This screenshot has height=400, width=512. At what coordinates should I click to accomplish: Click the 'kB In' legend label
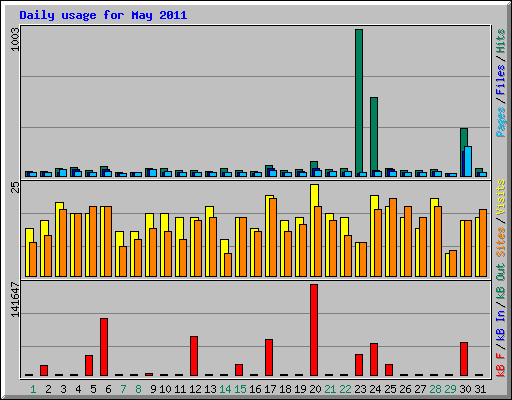coord(501,326)
